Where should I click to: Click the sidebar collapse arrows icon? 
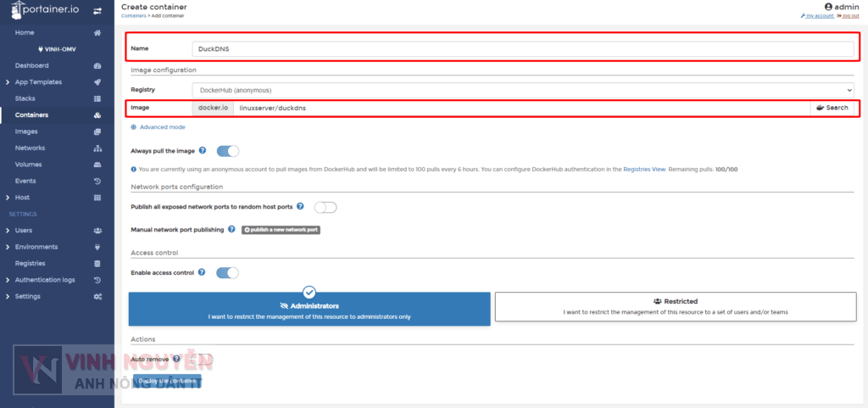point(97,11)
